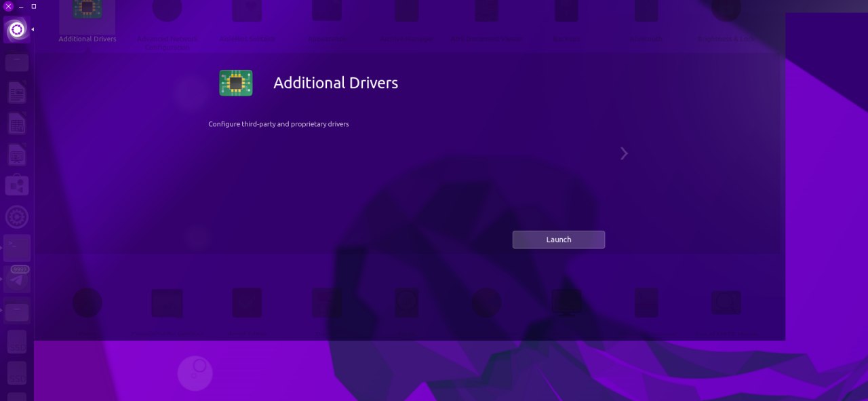The height and width of the screenshot is (401, 868).
Task: Maximize the Dash window
Action: 34,6
